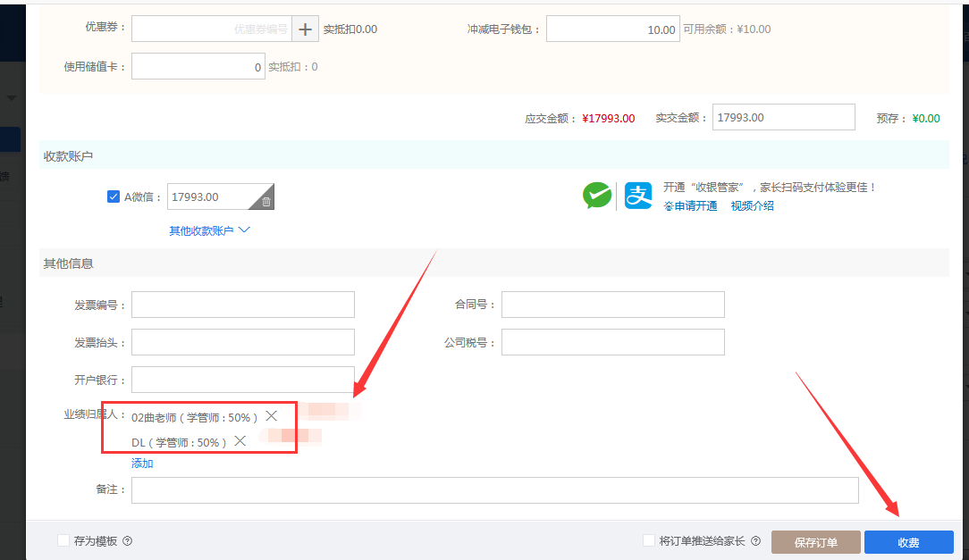Click DL（学管师：50%）entry
The width and height of the screenshot is (969, 560).
(x=179, y=442)
